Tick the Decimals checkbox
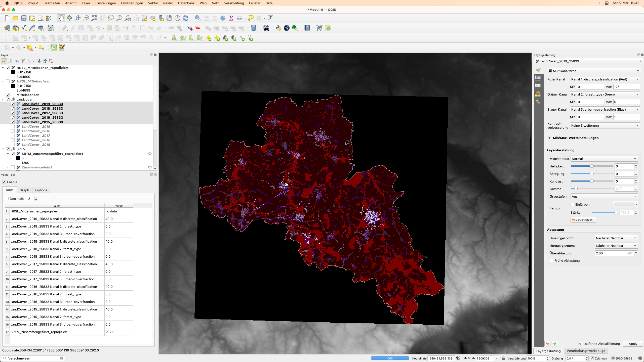Image resolution: width=644 pixels, height=362 pixels. pyautogui.click(x=7, y=199)
